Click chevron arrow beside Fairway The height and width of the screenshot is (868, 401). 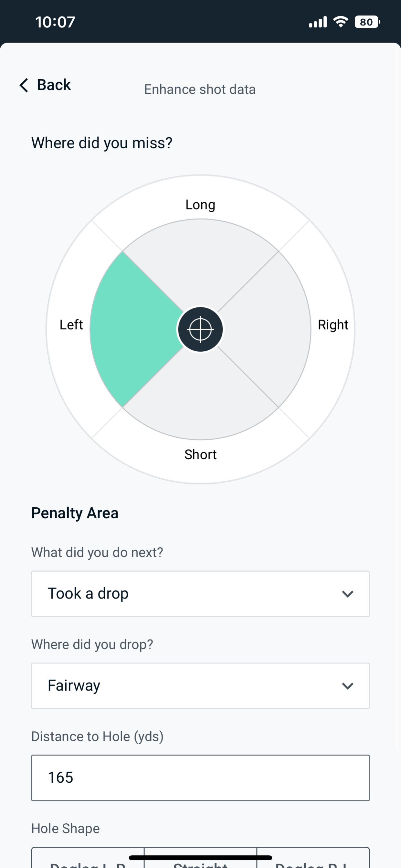(347, 686)
